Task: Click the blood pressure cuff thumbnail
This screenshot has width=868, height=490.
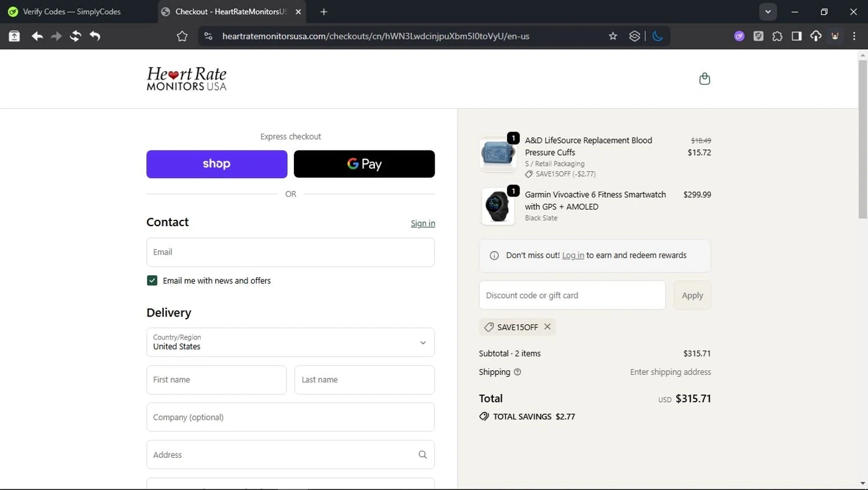Action: click(x=498, y=154)
